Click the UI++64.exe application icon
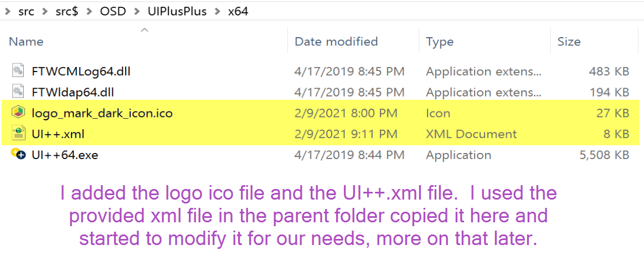The width and height of the screenshot is (644, 260). (18, 155)
